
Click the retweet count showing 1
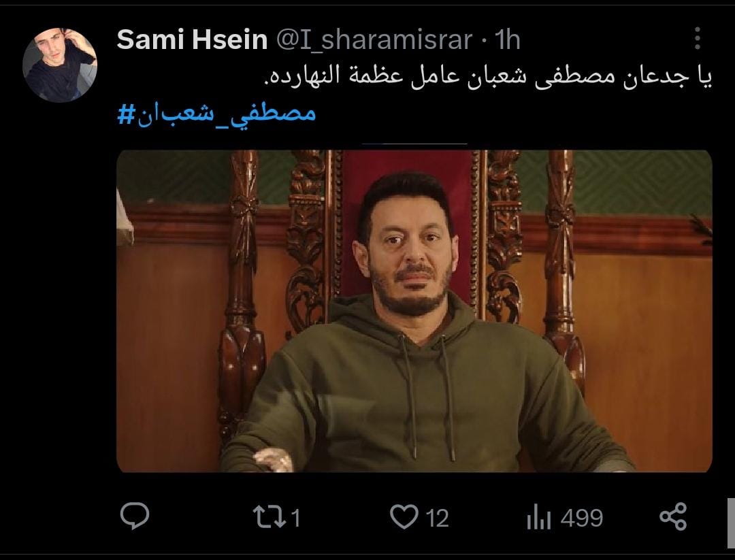tap(295, 518)
